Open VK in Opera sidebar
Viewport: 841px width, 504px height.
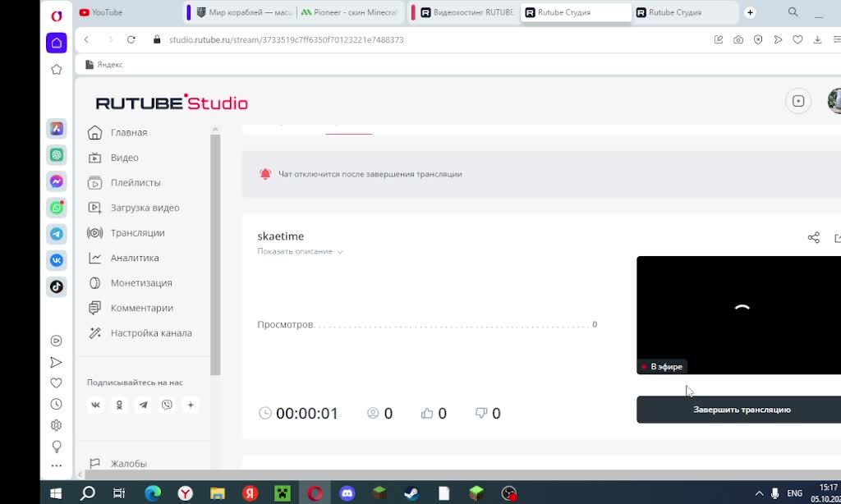tap(57, 260)
